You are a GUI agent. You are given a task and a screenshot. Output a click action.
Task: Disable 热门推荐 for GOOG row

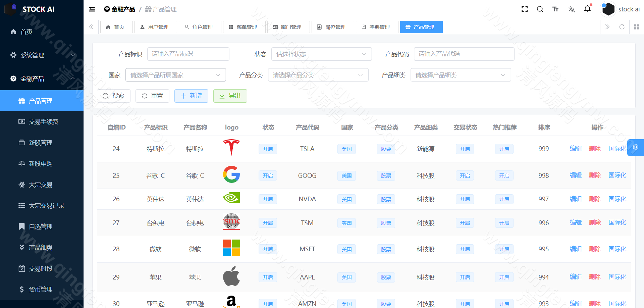pos(504,175)
